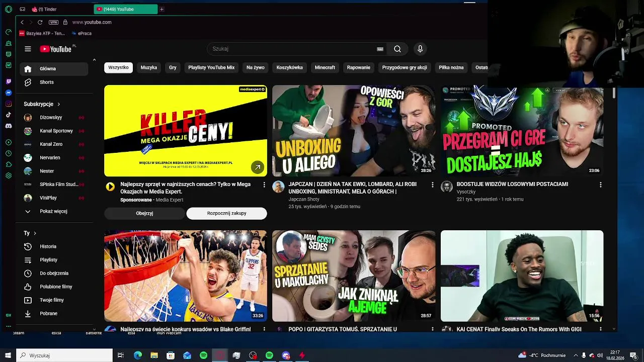Image resolution: width=644 pixels, height=362 pixels.
Task: Click the search magnifier button
Action: click(x=397, y=49)
